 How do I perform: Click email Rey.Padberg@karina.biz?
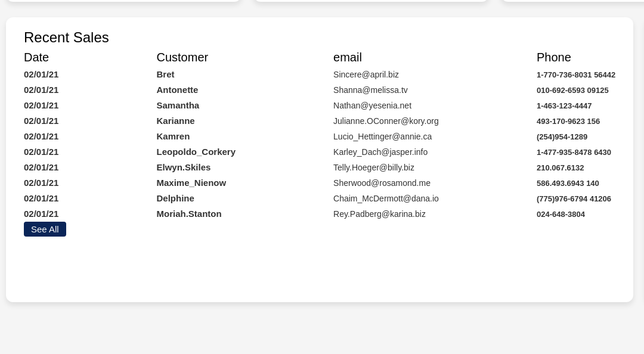pyautogui.click(x=379, y=214)
